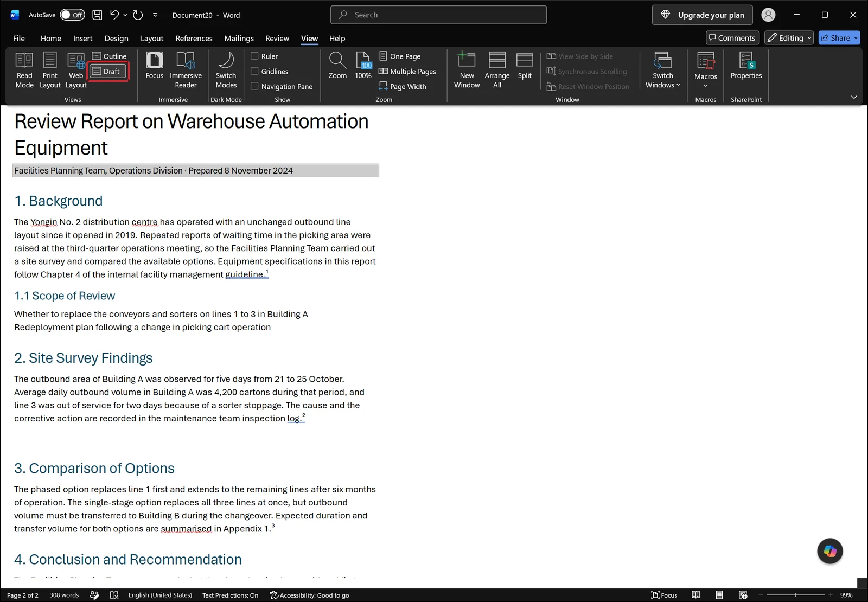Click in the Search box
The image size is (868, 602).
coord(438,15)
